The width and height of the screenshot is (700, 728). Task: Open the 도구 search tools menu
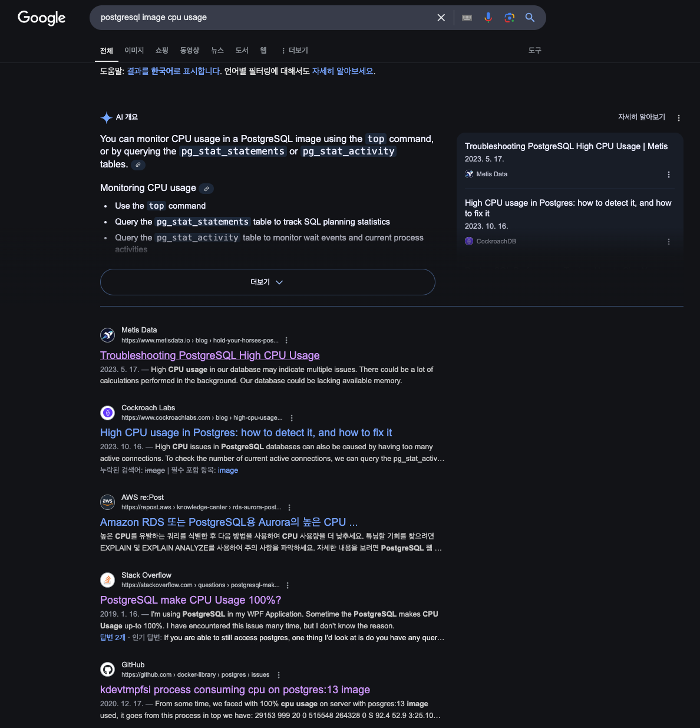pos(535,51)
